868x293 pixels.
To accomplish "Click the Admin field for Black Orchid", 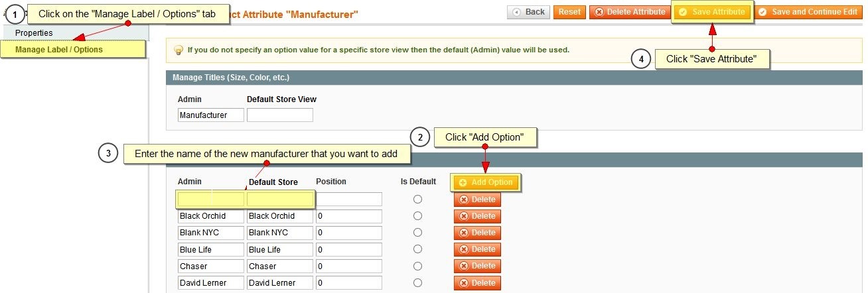I will click(211, 216).
